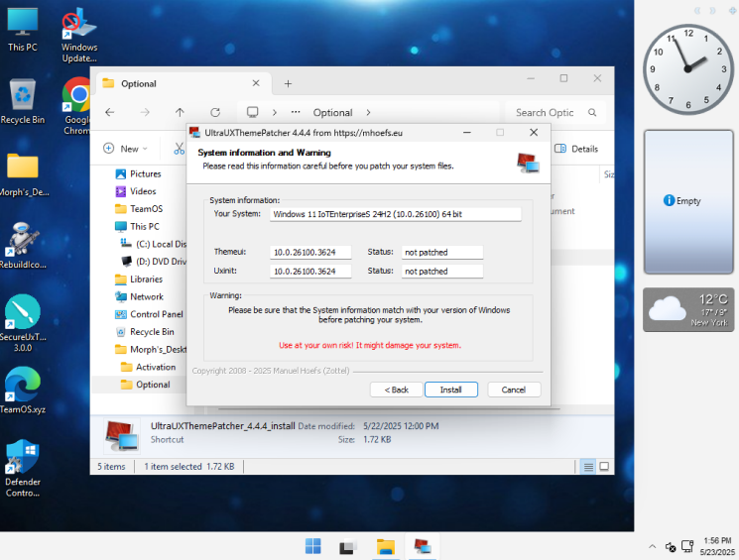
Task: Click Themeui status 'not patched' field
Action: point(442,252)
